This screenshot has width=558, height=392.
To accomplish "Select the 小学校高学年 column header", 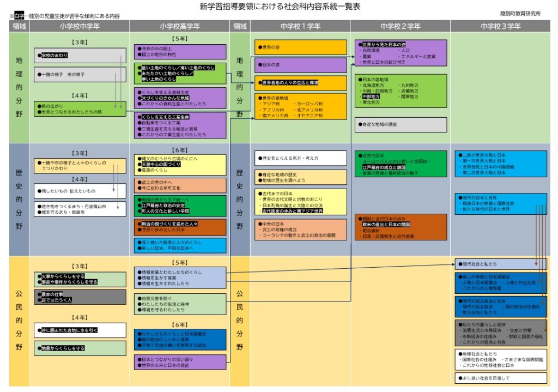I will pyautogui.click(x=180, y=26).
